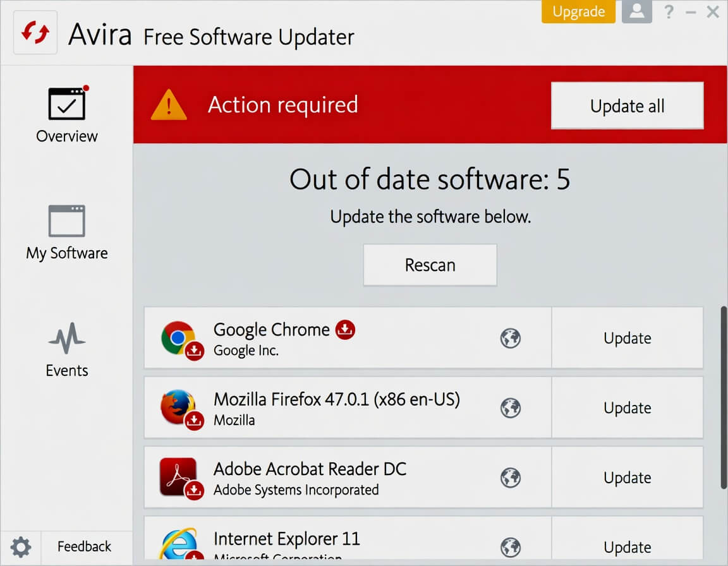The height and width of the screenshot is (566, 728).
Task: Click the Internet Explorer 11 app icon
Action: (178, 544)
